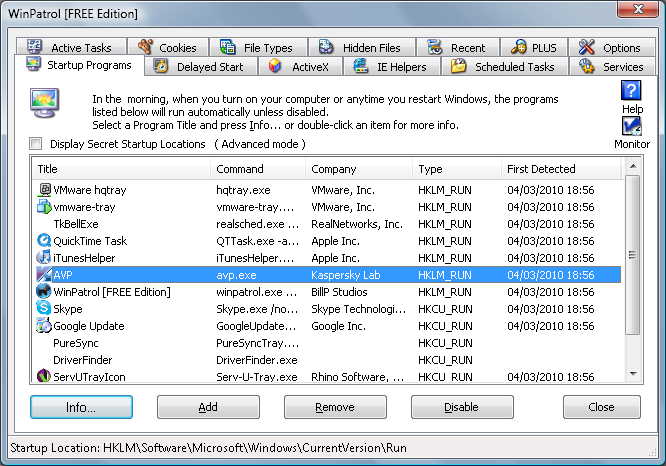This screenshot has width=666, height=466.
Task: Click the list scrollbar down arrow
Action: pyautogui.click(x=633, y=374)
